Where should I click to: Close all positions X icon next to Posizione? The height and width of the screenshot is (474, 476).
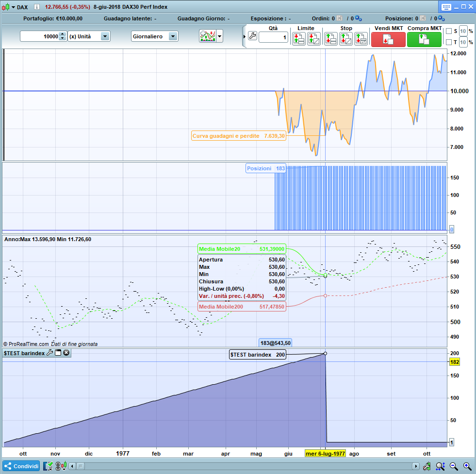point(423,18)
